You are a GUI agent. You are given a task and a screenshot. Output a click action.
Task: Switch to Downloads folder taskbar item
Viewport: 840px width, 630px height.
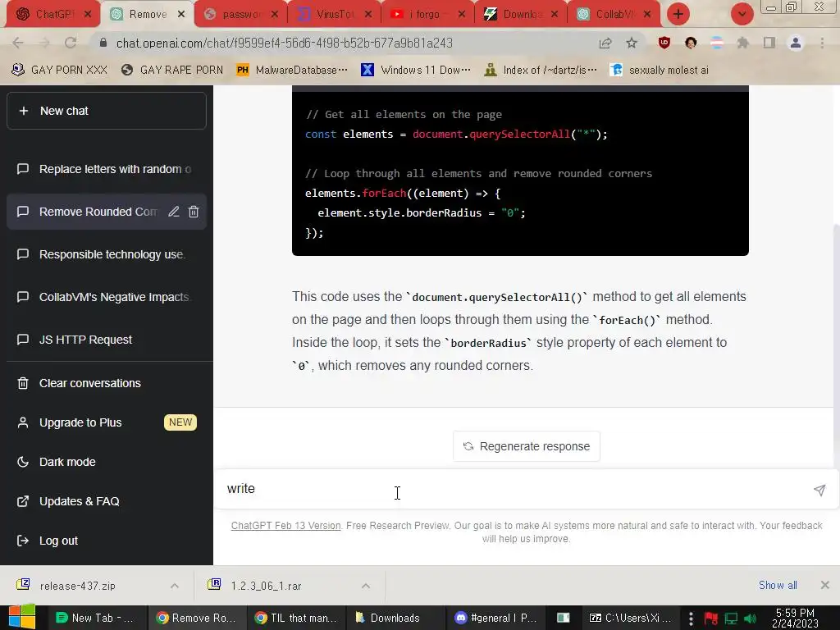pyautogui.click(x=395, y=618)
